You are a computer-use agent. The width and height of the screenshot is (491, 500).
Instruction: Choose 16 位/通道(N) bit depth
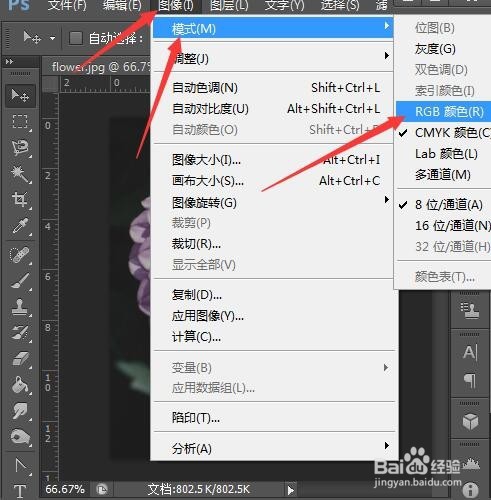point(444,226)
